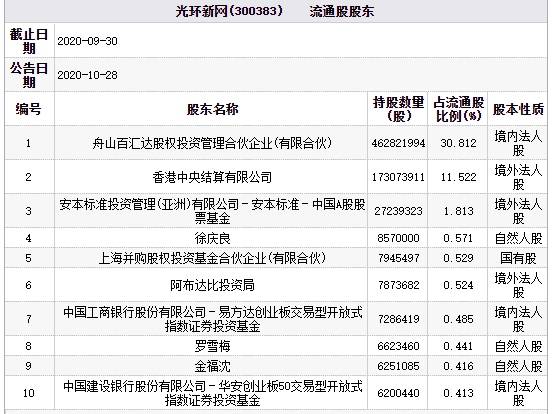Click the ratio value 0.413

(x=458, y=393)
